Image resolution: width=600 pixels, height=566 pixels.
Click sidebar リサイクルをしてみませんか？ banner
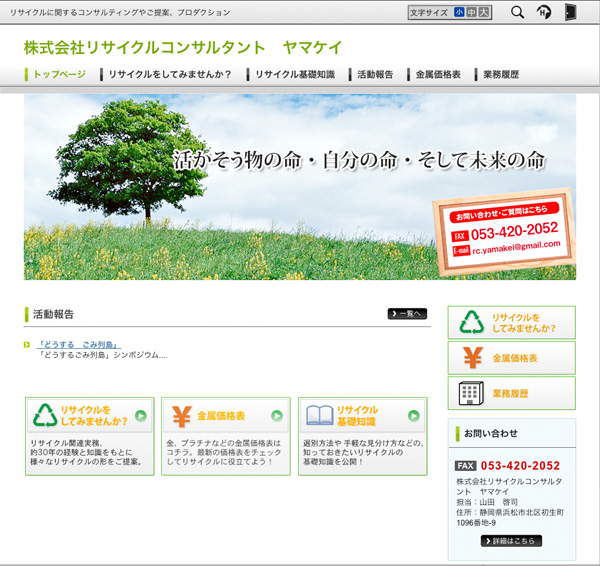[x=512, y=323]
